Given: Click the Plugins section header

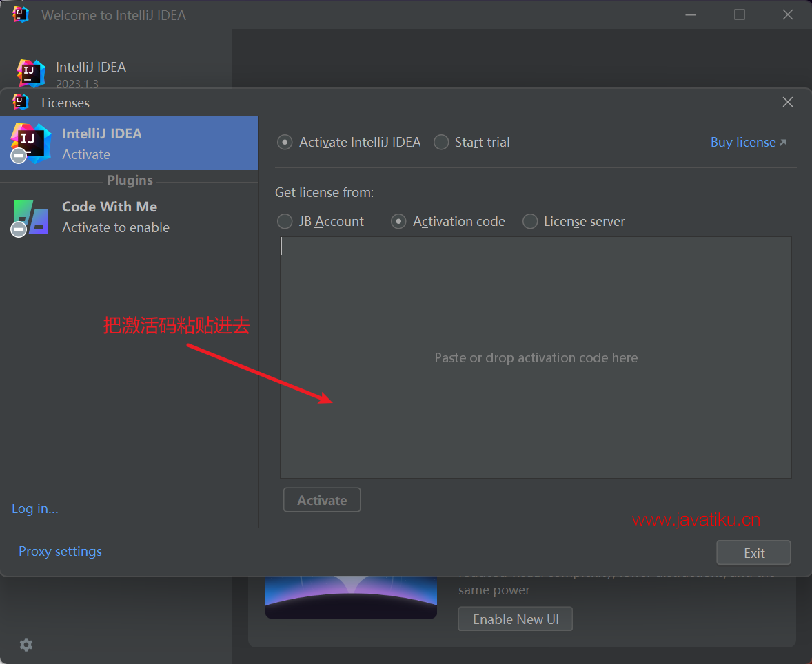Looking at the screenshot, I should [x=130, y=180].
